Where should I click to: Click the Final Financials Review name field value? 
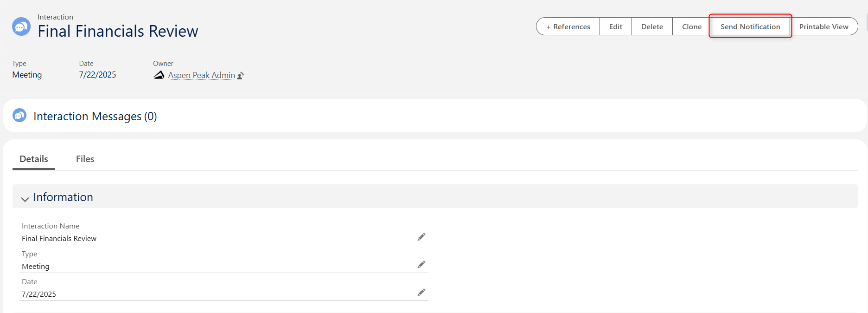click(59, 239)
